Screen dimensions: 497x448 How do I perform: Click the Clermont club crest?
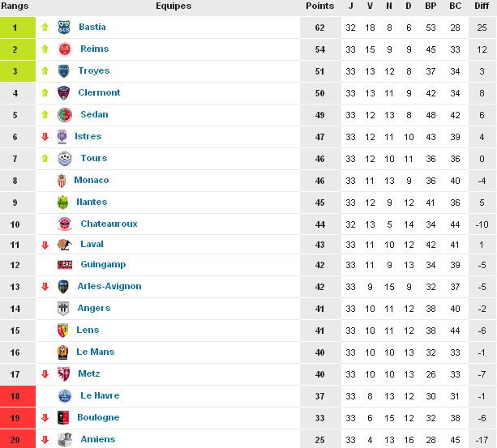(x=64, y=93)
